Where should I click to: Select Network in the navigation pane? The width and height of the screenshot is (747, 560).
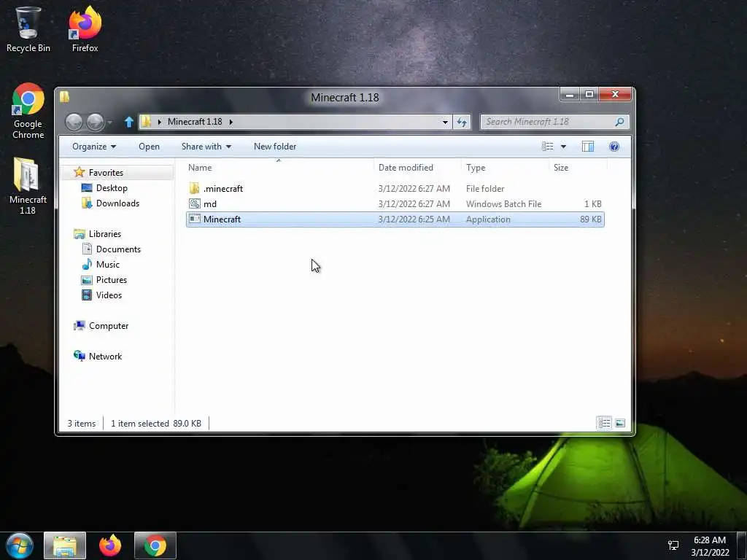coord(105,356)
